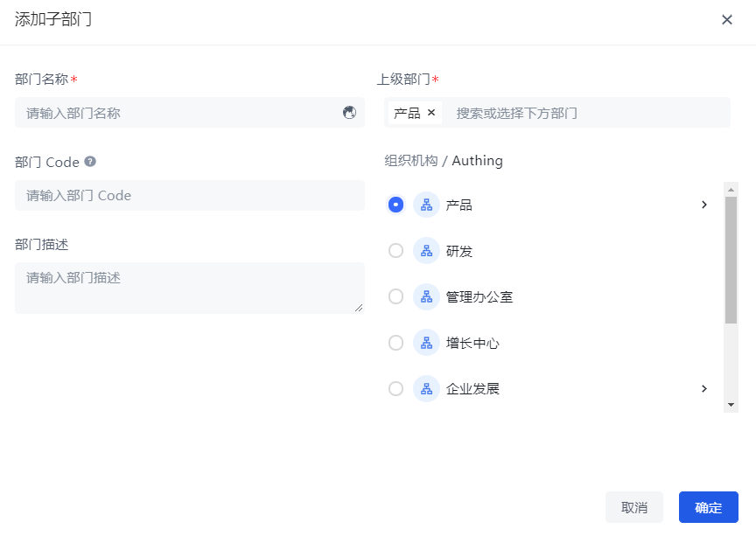Focus the 部门描述 text area

[x=189, y=288]
